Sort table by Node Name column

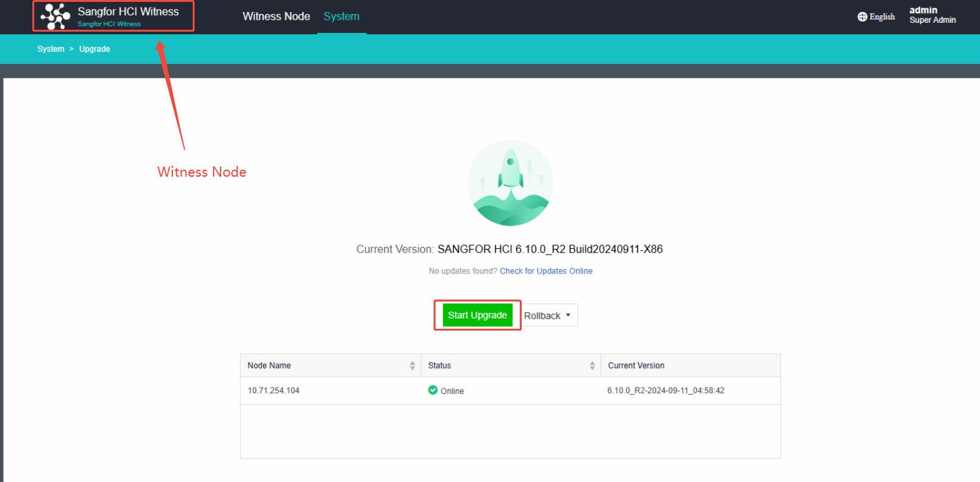[330, 365]
